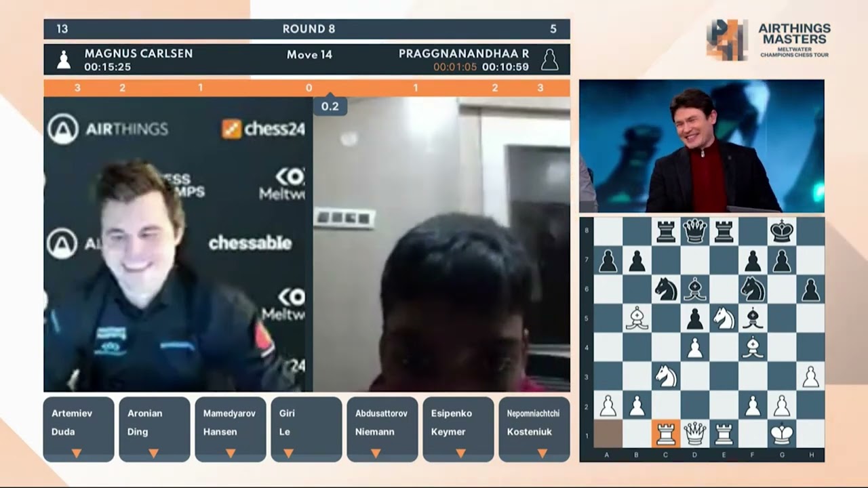Screen dimensions: 868x488
Task: Click the Airthings Masters tournament logo
Action: coord(768,40)
